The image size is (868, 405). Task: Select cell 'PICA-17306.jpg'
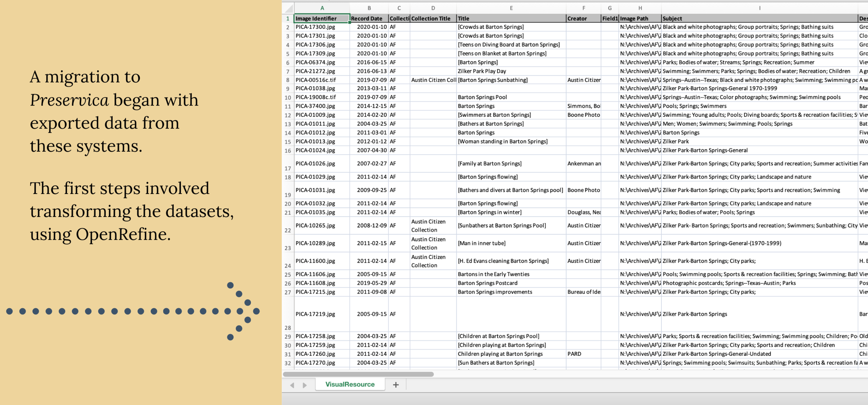click(x=322, y=45)
